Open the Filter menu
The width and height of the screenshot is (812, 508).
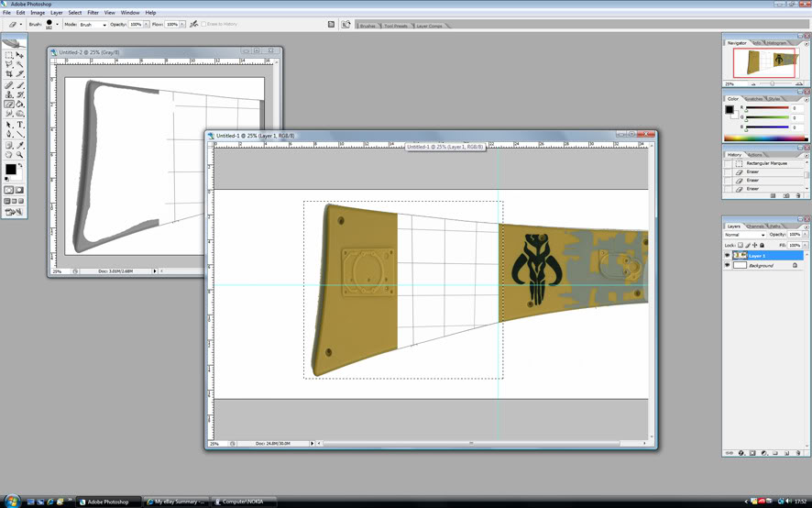pyautogui.click(x=93, y=13)
